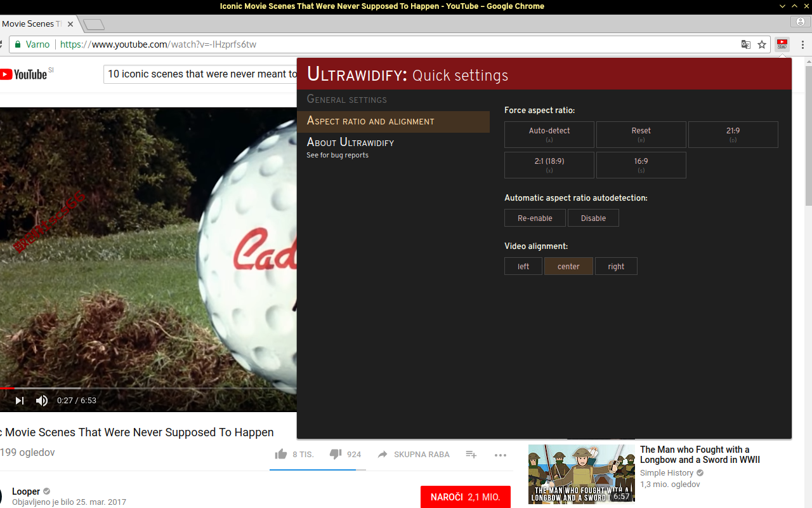812x508 pixels.
Task: Open the Chrome profile icon in title strip
Action: pyautogui.click(x=801, y=22)
